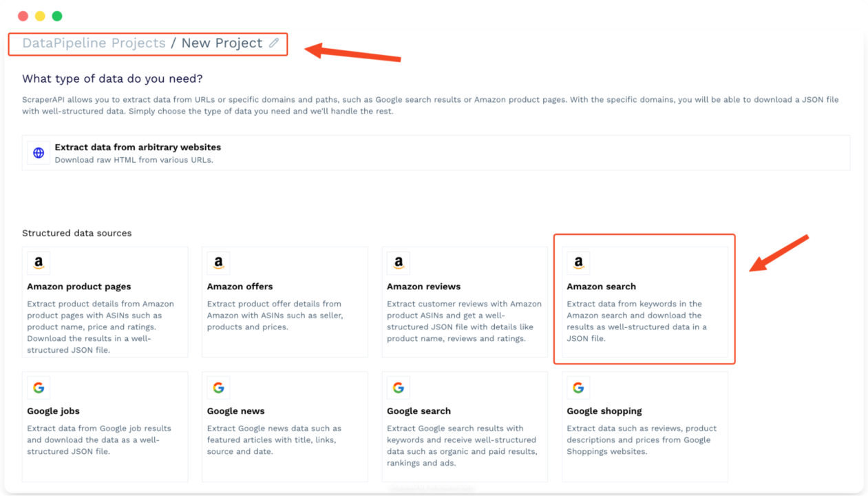Select the Amazon offers title
The width and height of the screenshot is (868, 496).
coord(240,287)
